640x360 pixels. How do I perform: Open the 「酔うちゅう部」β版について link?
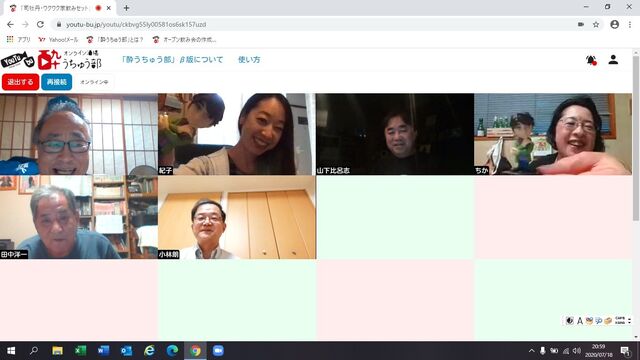[x=172, y=60]
